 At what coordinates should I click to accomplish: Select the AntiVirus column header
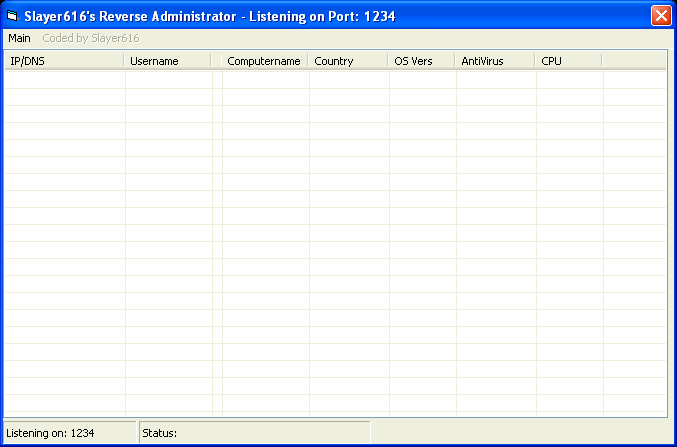tap(494, 61)
